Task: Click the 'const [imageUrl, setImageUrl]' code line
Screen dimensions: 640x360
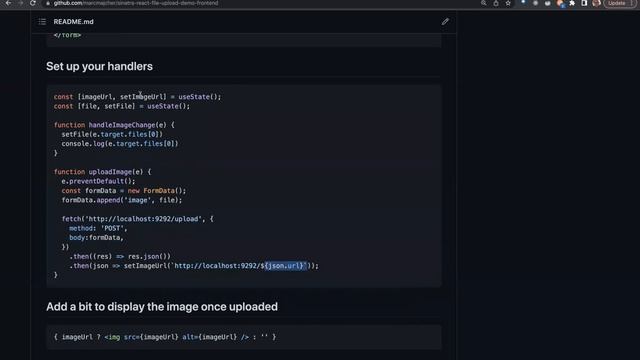Action: (x=137, y=97)
